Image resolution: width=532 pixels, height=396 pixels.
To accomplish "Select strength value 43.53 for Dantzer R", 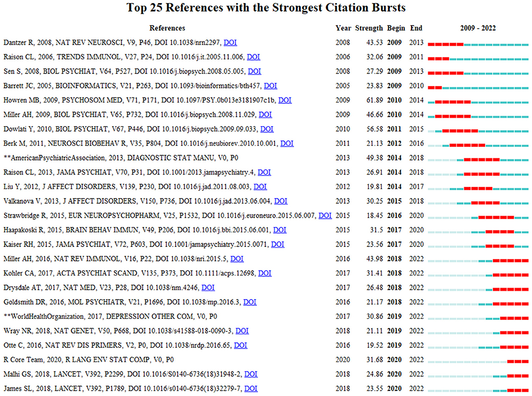I will [375, 42].
